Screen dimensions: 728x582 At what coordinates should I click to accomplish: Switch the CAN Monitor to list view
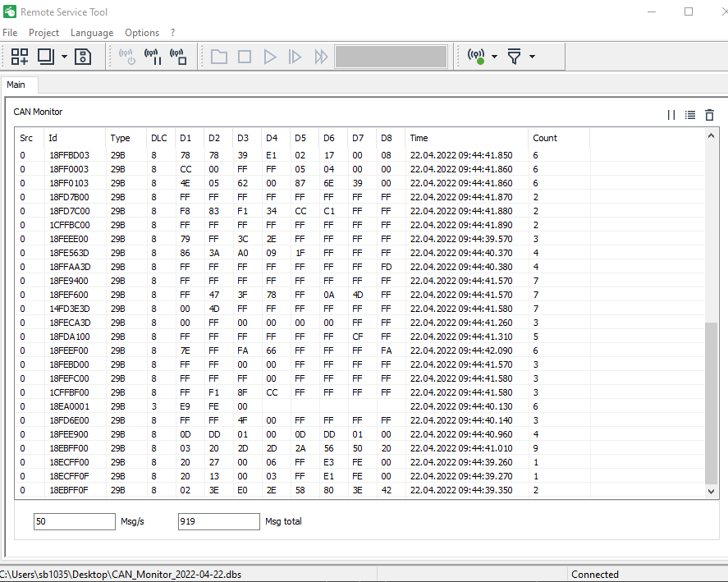[690, 116]
